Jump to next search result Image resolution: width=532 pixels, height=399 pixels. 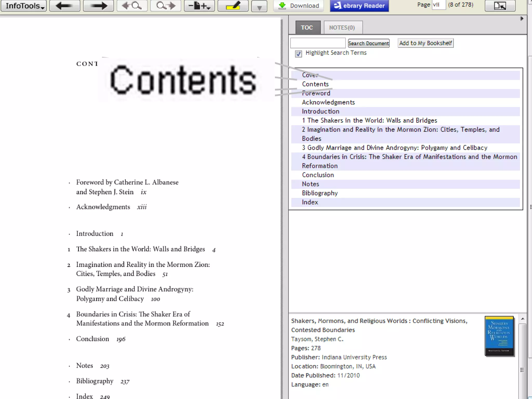click(x=165, y=6)
